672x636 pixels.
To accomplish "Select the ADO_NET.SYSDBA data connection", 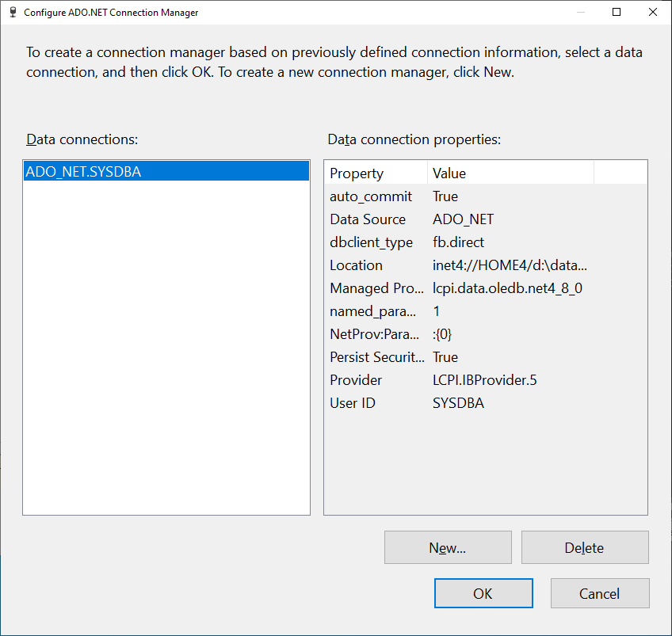I will point(166,171).
